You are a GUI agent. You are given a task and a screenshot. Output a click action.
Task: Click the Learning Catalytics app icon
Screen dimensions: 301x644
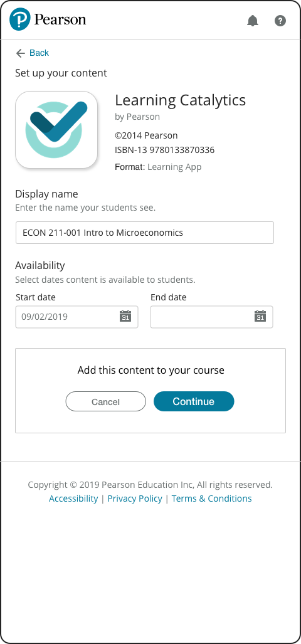tap(56, 130)
